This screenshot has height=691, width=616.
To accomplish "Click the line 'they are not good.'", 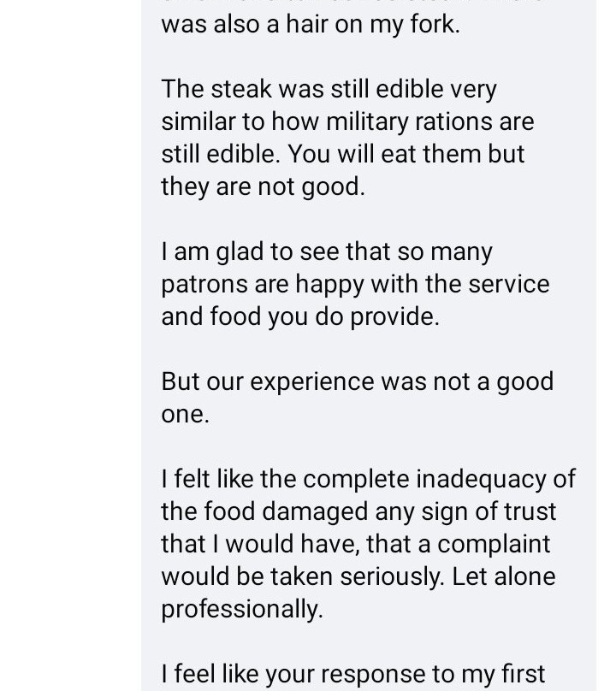I will pyautogui.click(x=263, y=186).
